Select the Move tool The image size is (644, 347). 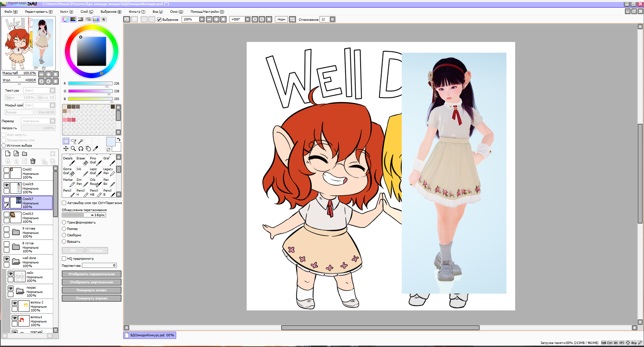tap(66, 149)
